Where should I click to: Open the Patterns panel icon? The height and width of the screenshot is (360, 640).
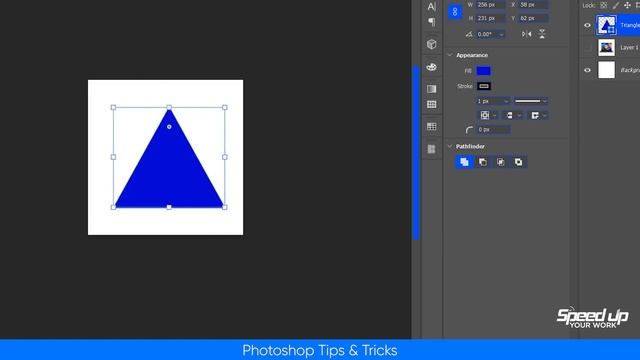431,127
